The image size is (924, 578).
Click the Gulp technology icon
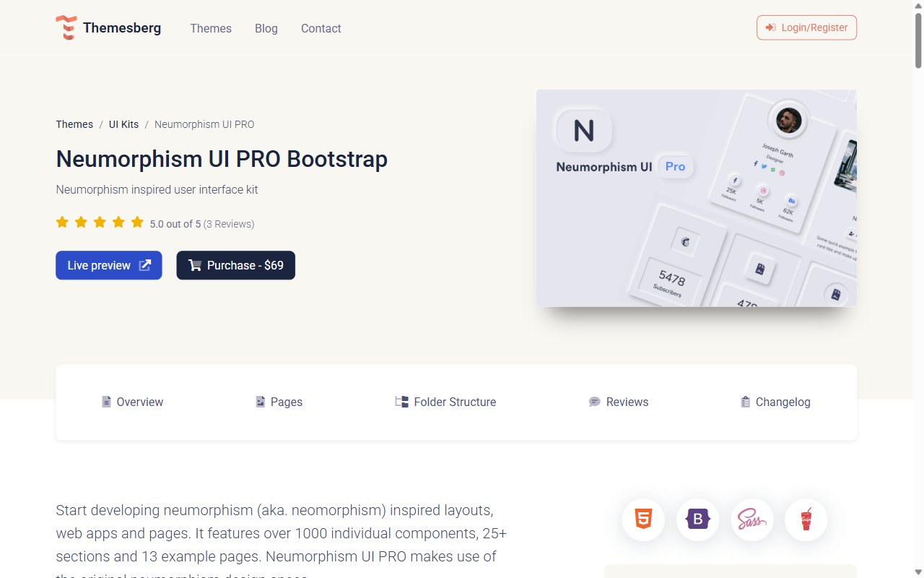pyautogui.click(x=806, y=519)
